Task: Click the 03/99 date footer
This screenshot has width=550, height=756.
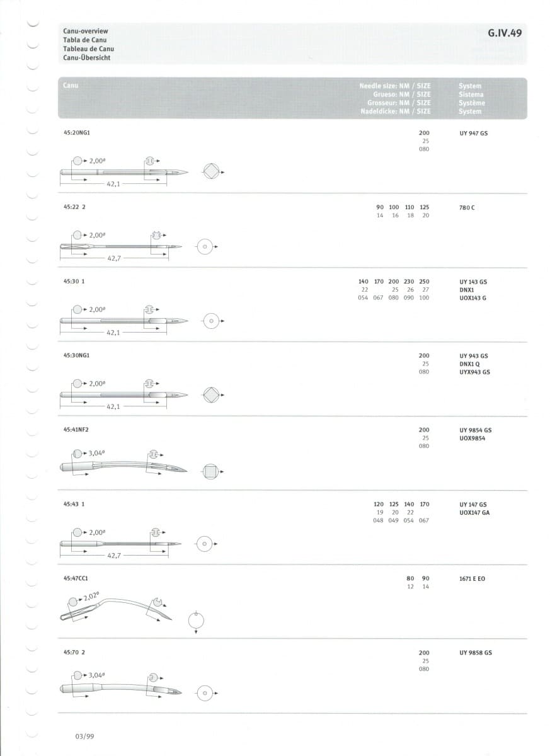Action: coord(84,735)
